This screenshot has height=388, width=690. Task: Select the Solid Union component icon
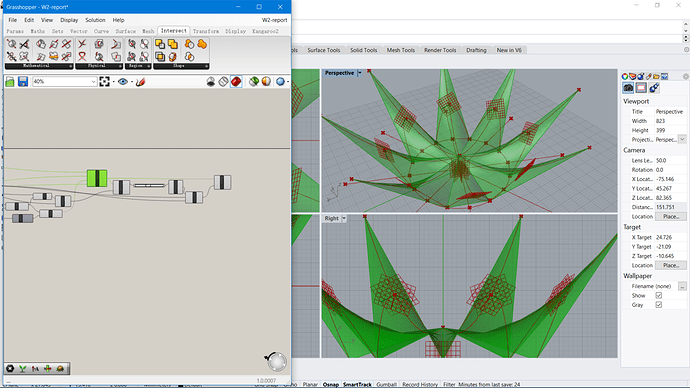[160, 44]
